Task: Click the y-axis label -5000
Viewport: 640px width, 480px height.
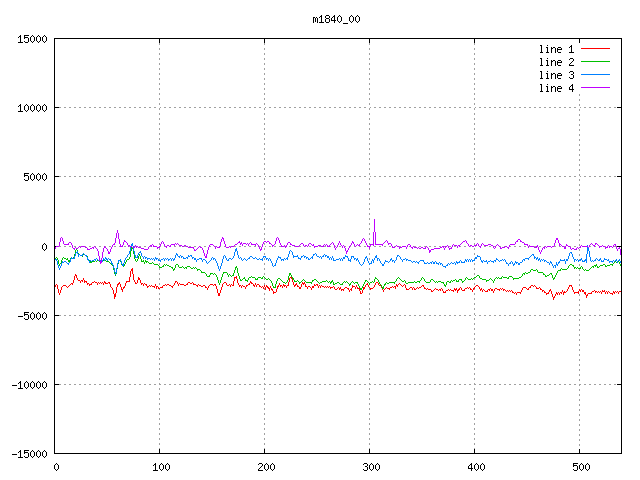Action: (32, 316)
